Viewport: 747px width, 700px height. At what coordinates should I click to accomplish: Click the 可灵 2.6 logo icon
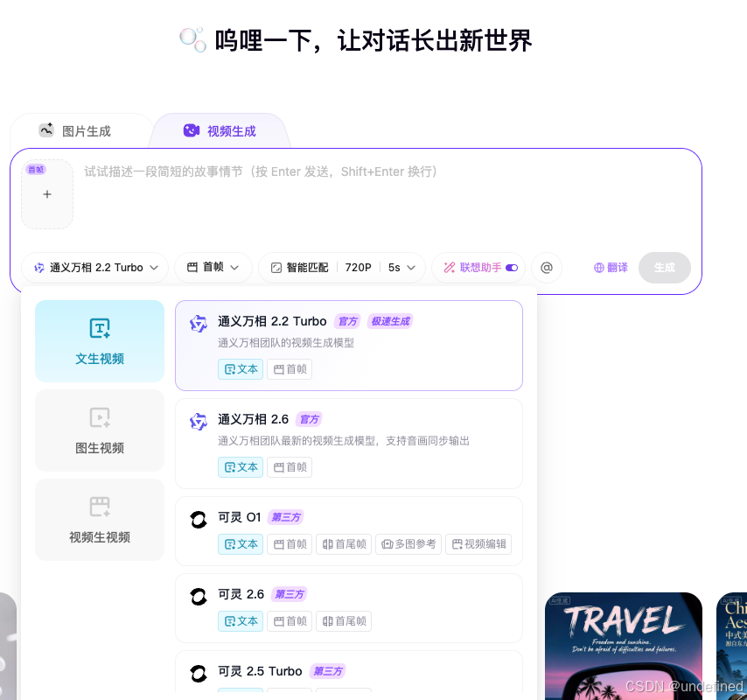click(x=199, y=597)
